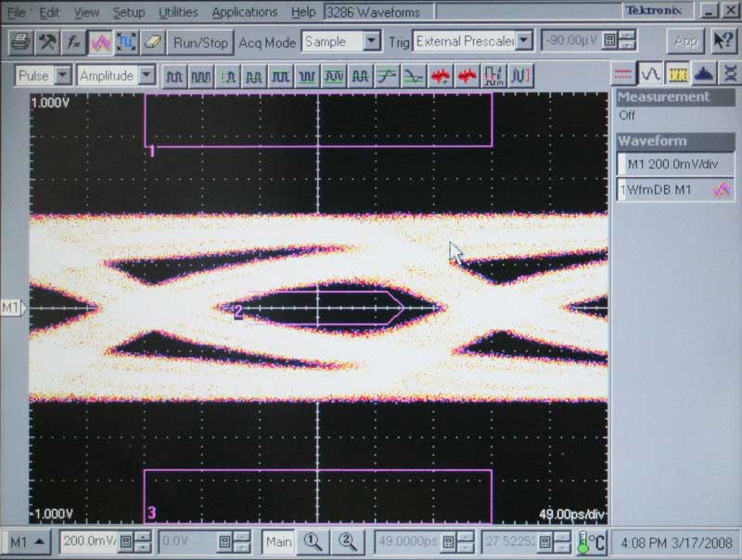Screen dimensions: 742x560
Task: Click the eraser clear data icon
Action: [x=153, y=42]
